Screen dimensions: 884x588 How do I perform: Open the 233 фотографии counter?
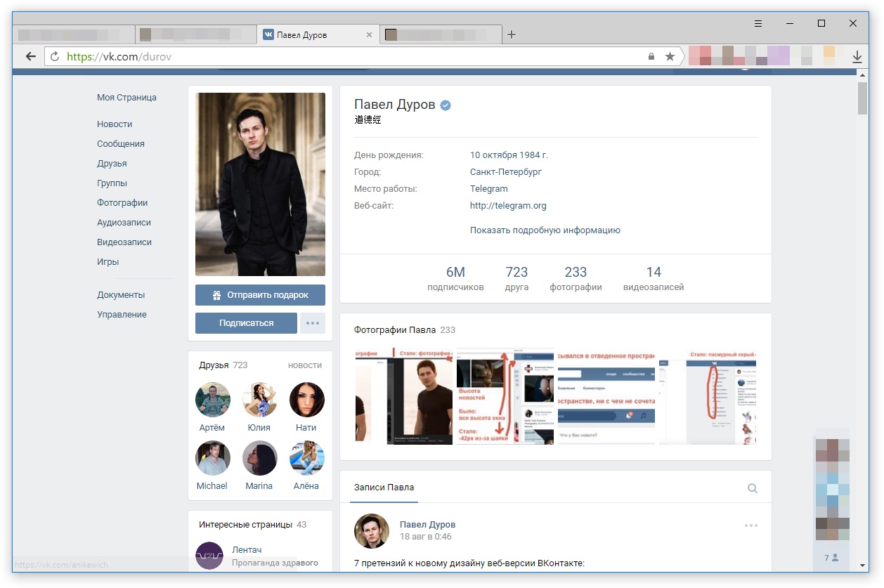(576, 279)
